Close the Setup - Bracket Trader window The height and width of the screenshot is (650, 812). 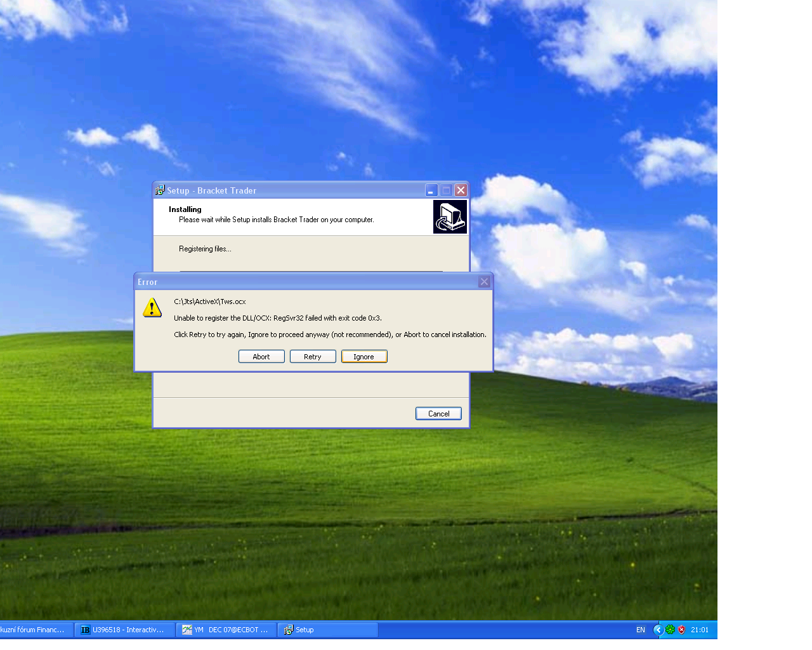461,190
